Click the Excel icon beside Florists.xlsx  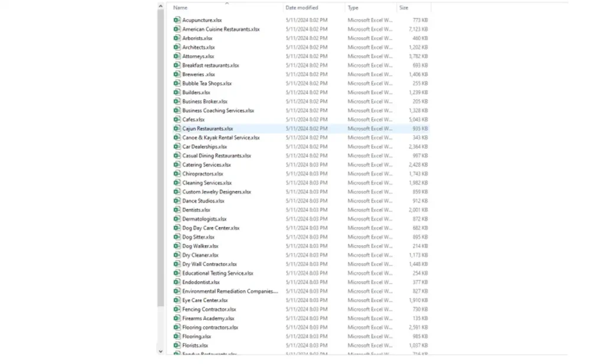[x=177, y=345]
